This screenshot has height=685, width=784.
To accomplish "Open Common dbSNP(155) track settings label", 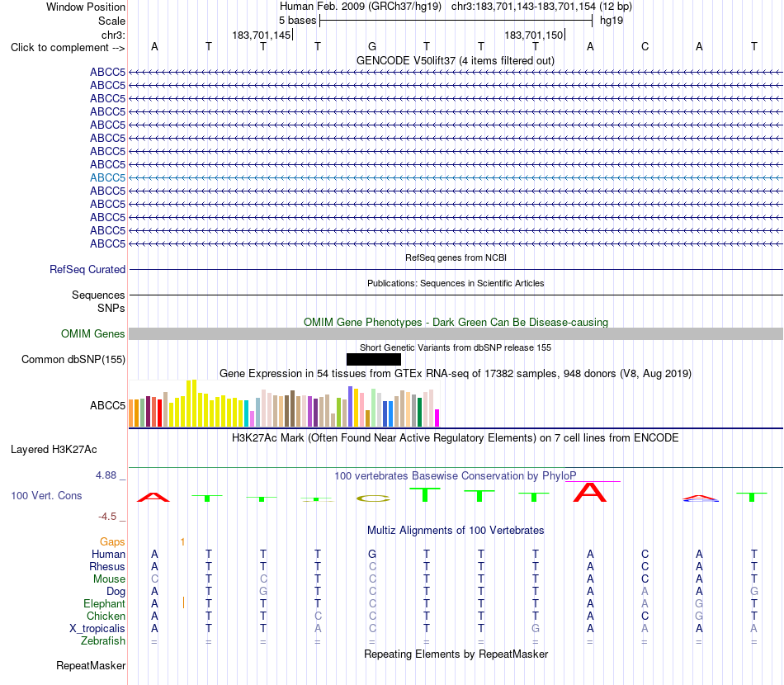I will pos(73,360).
